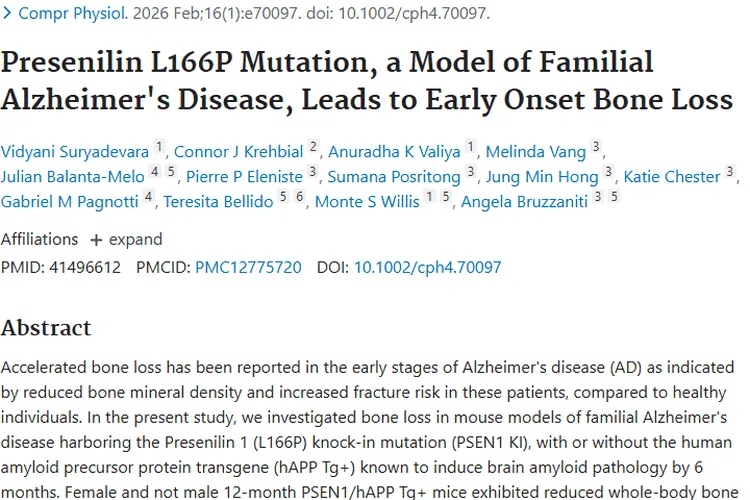Viewport: 750px width, 500px height.
Task: Click author Connor J Krehbial
Action: (x=239, y=152)
